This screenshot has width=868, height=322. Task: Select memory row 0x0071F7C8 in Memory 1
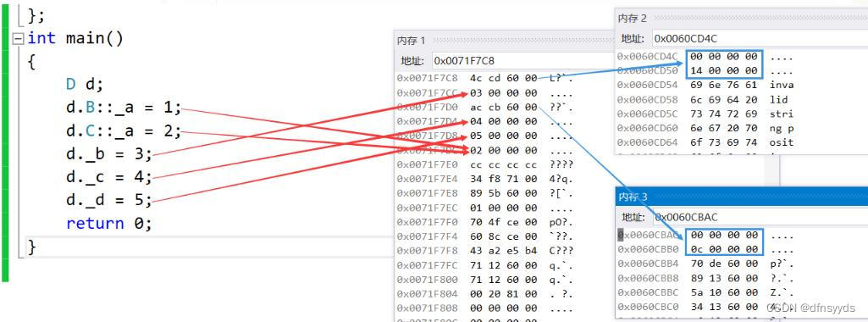tap(485, 78)
